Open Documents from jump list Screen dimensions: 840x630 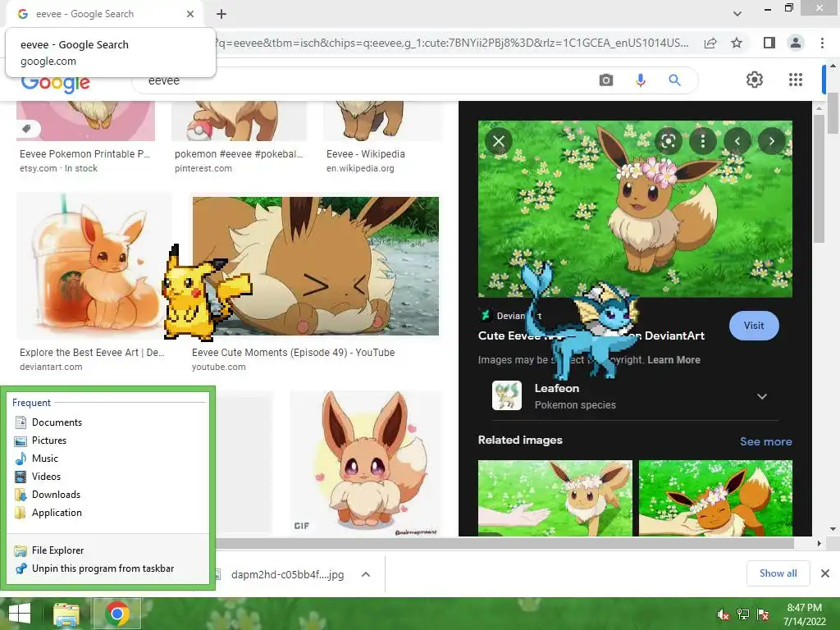point(57,422)
